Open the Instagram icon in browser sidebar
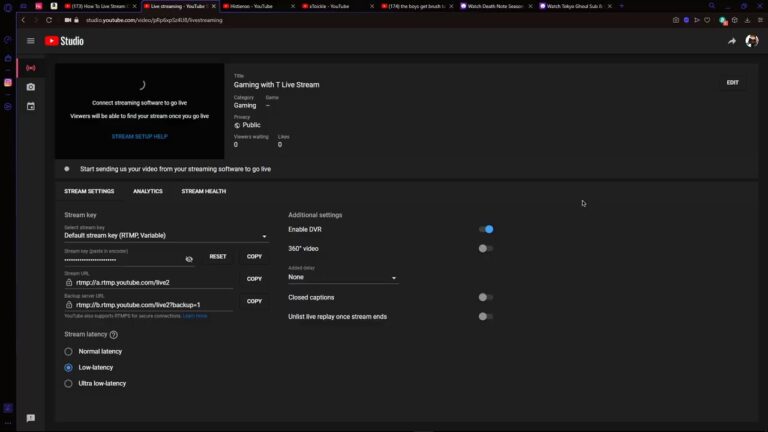The height and width of the screenshot is (432, 768). [8, 83]
